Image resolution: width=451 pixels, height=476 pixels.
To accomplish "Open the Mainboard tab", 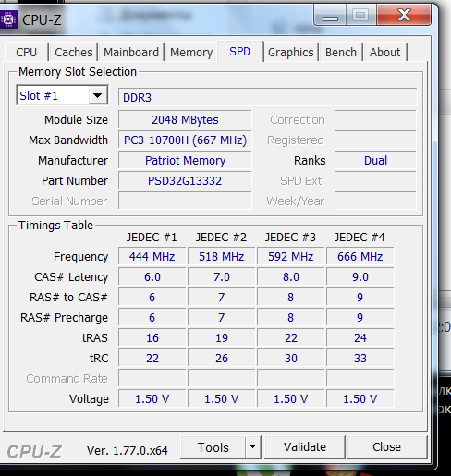I will (131, 53).
